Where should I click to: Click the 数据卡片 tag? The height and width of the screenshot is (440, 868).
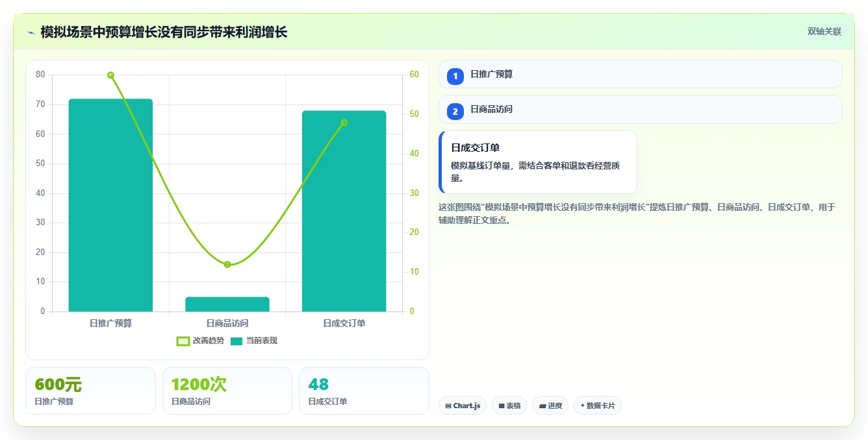[x=598, y=406]
